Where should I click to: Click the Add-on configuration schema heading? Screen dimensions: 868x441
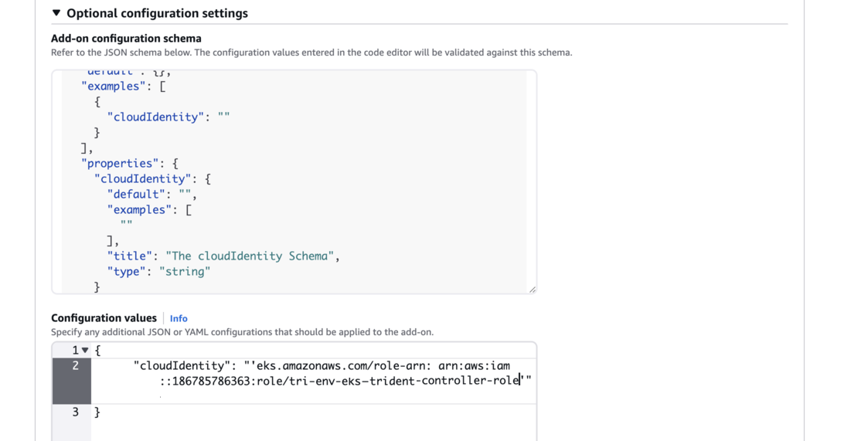click(x=126, y=39)
